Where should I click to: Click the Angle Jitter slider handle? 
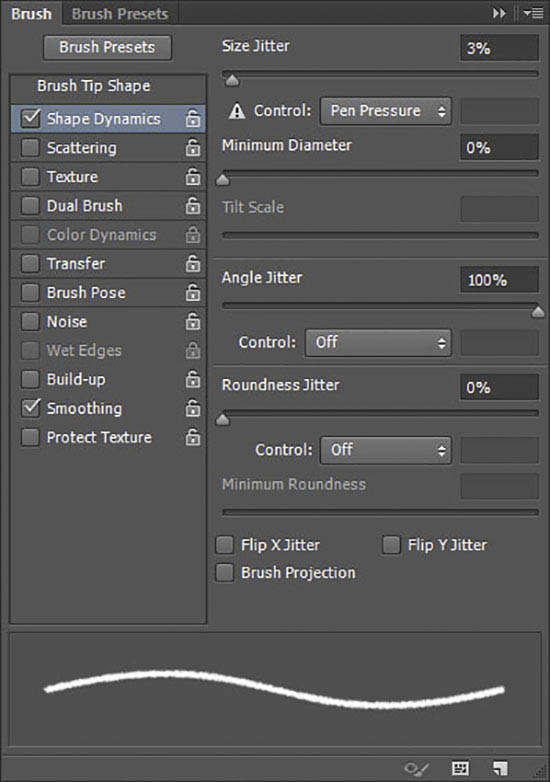[538, 312]
